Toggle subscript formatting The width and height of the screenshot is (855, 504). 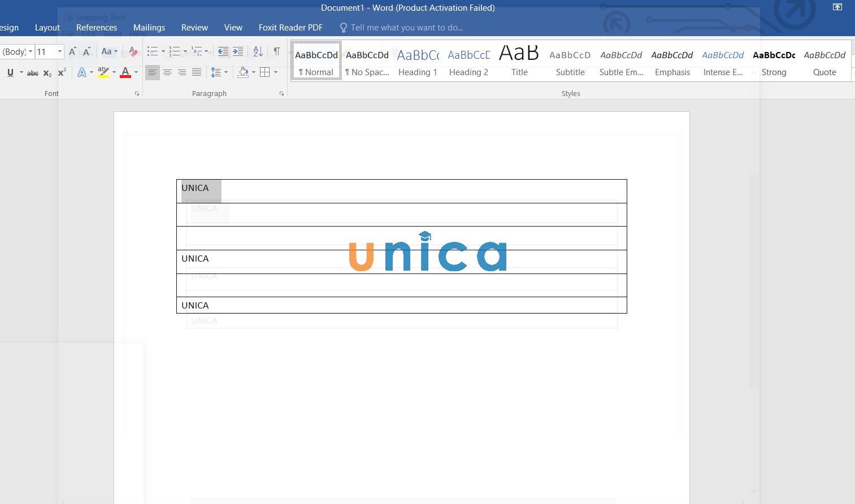point(47,72)
